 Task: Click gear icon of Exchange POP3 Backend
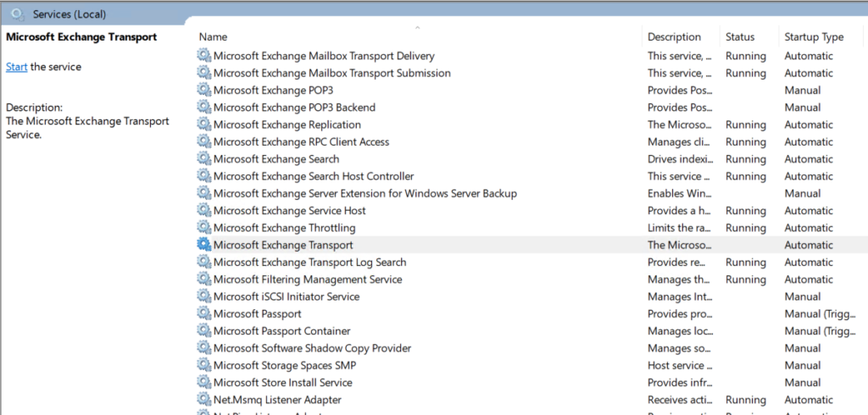(203, 107)
